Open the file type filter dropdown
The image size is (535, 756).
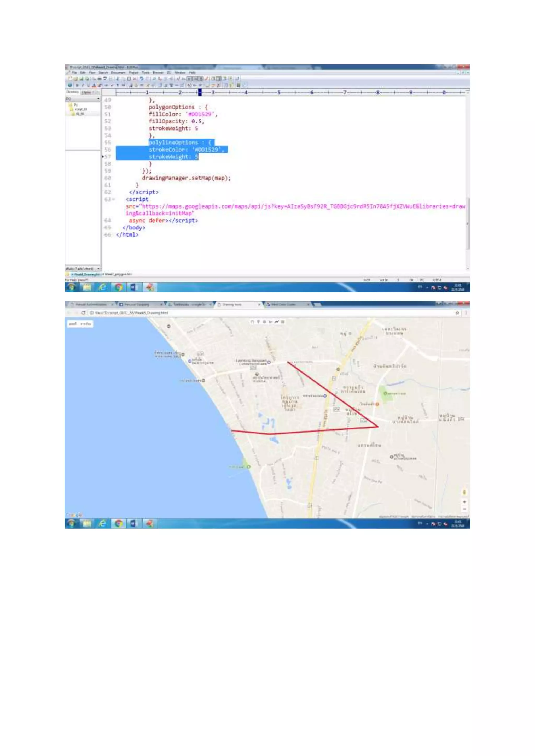98,269
